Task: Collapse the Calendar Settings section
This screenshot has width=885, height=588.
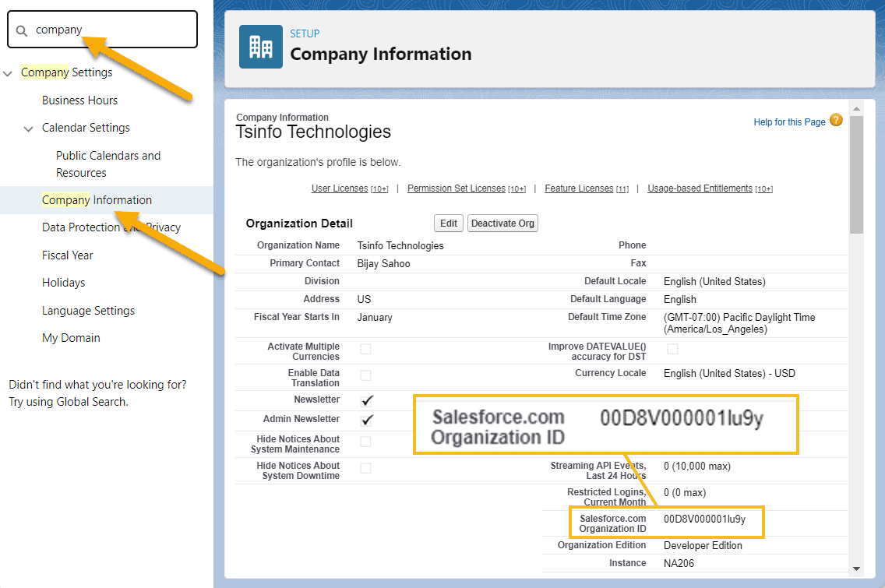Action: [29, 127]
